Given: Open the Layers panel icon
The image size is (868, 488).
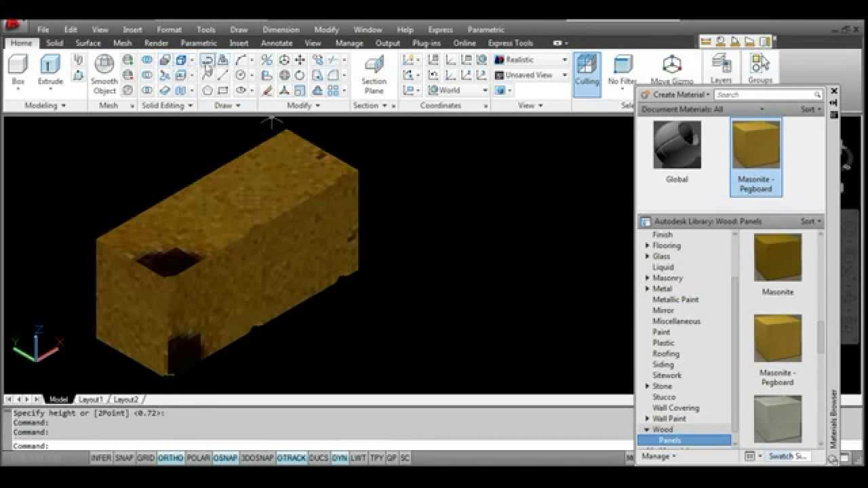Looking at the screenshot, I should pos(721,68).
